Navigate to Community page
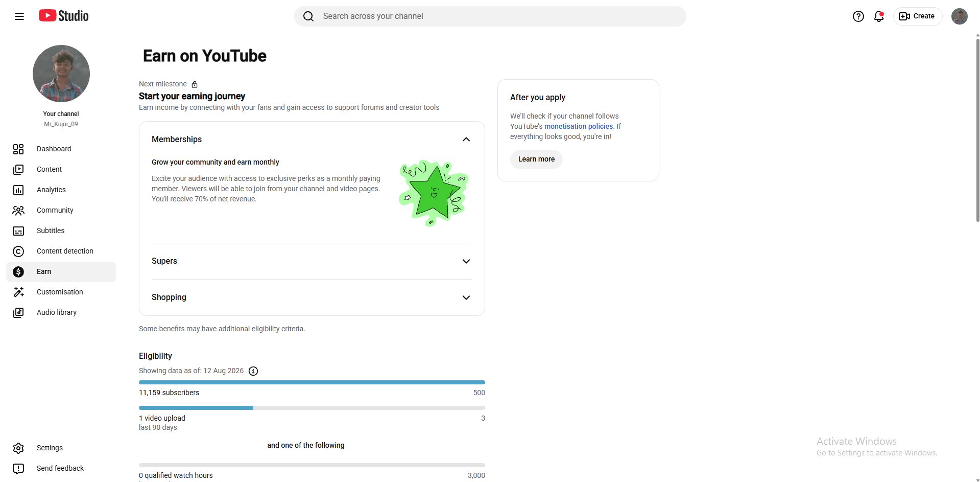980x482 pixels. click(x=61, y=210)
